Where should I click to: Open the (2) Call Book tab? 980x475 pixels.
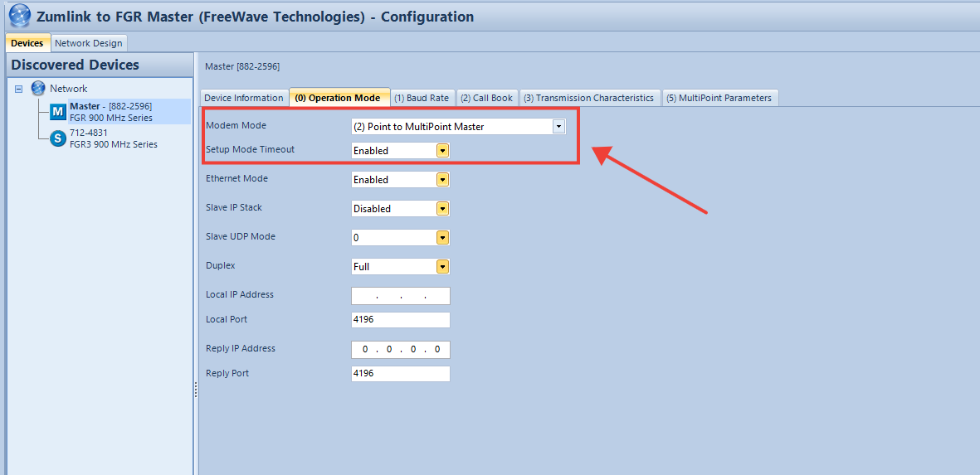tap(486, 98)
